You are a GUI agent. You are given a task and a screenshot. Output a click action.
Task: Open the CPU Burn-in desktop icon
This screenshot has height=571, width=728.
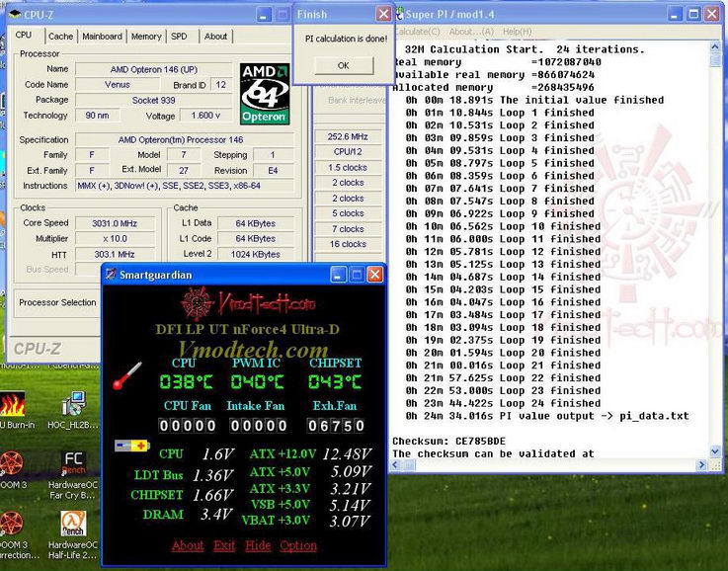13,410
